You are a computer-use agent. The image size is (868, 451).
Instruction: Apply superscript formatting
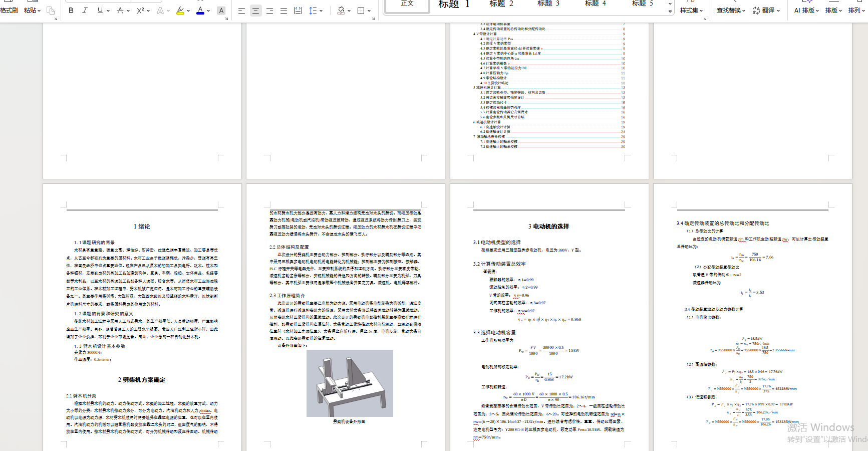click(140, 11)
